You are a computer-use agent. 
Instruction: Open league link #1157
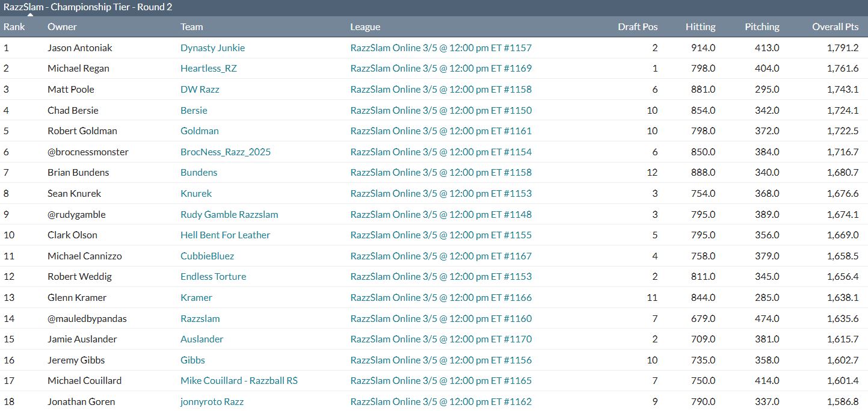pos(441,48)
